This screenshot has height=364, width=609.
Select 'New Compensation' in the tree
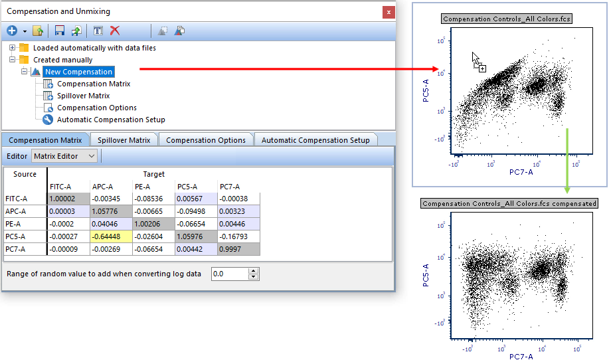point(78,72)
